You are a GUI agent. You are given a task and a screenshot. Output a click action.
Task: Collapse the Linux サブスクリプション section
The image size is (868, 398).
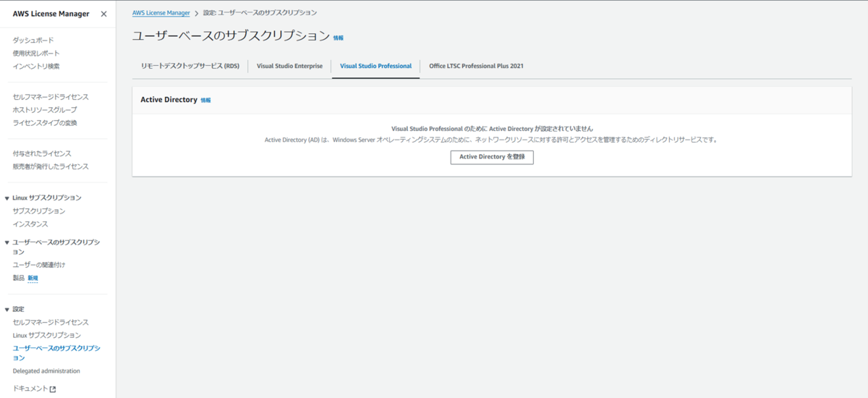coord(7,198)
